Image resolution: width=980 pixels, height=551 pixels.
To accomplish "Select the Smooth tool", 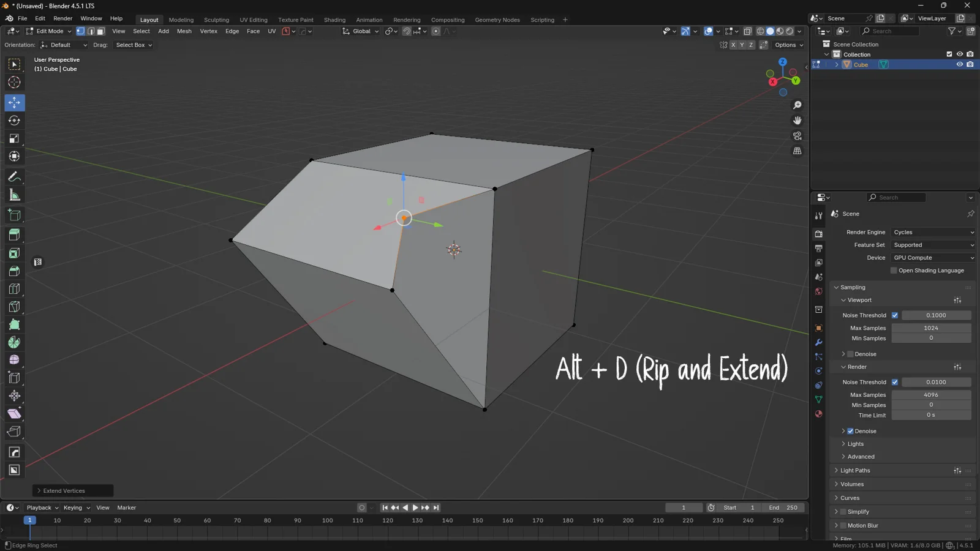I will pos(14,360).
